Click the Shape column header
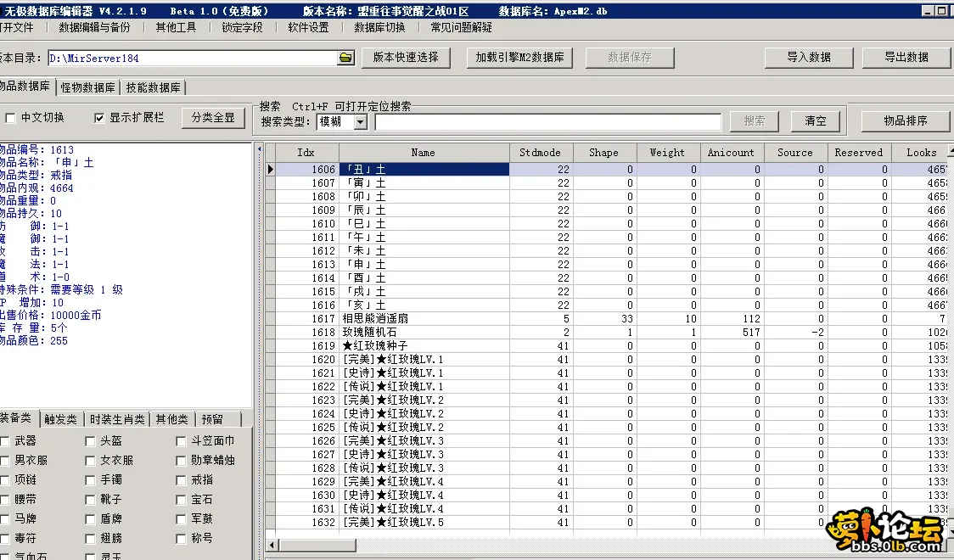The image size is (954, 560). 603,153
